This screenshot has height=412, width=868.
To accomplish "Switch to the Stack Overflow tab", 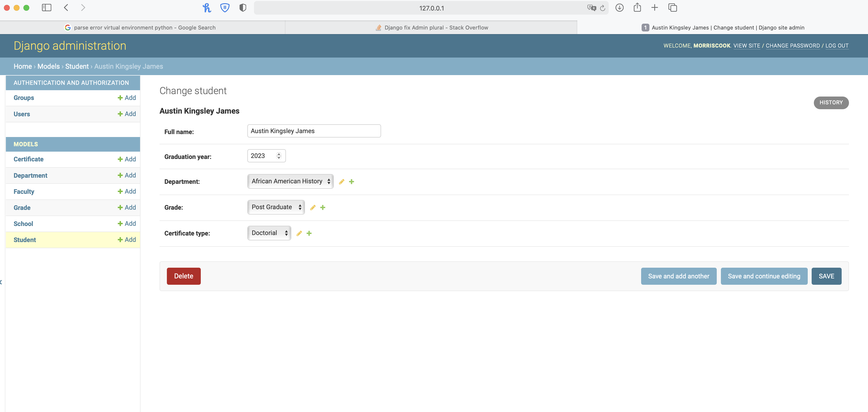I will [432, 27].
